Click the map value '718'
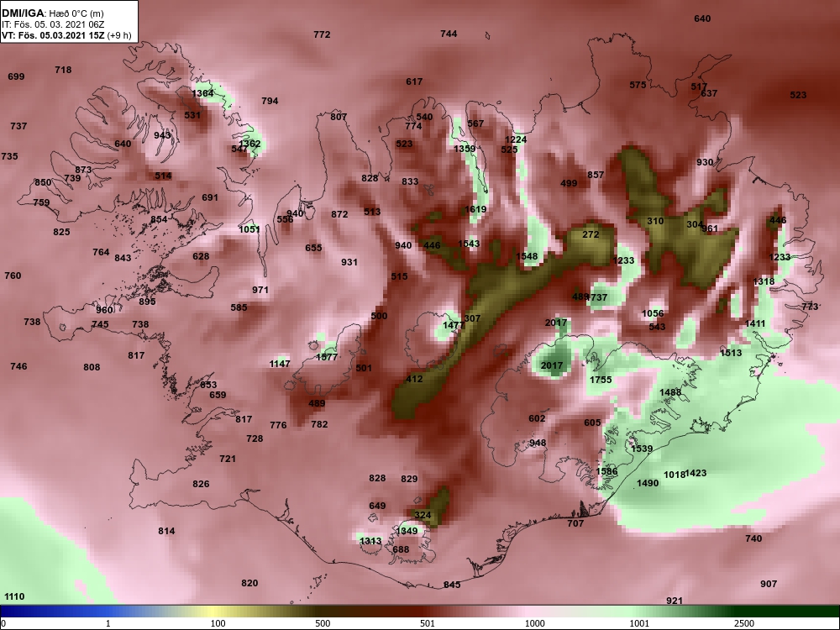The image size is (840, 630). point(63,70)
